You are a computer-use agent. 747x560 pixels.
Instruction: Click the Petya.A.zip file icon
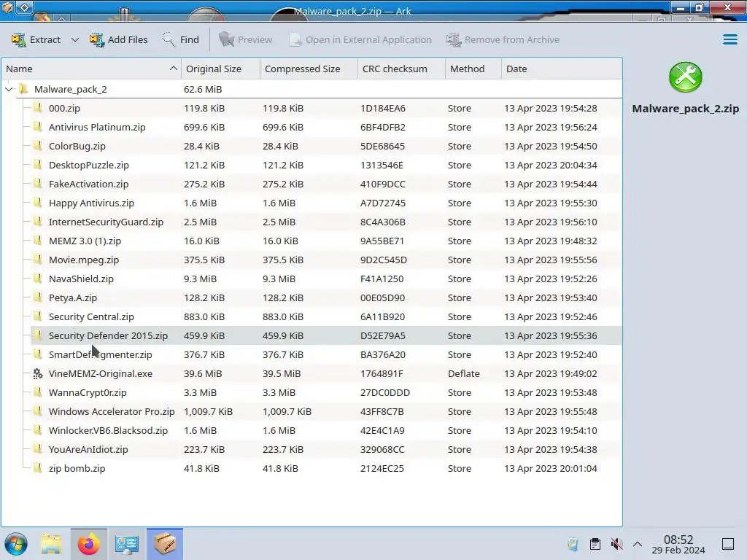pos(38,297)
